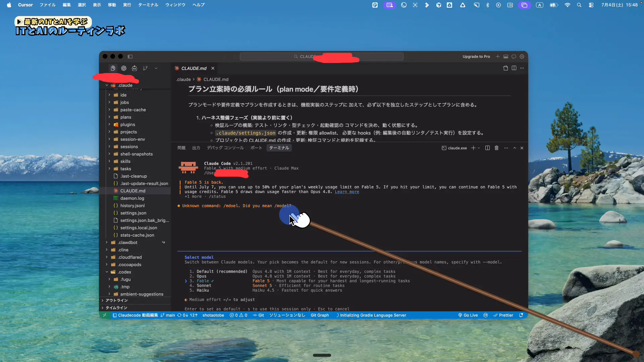
Task: Select the claude.exe terminal entry
Action: (454, 148)
